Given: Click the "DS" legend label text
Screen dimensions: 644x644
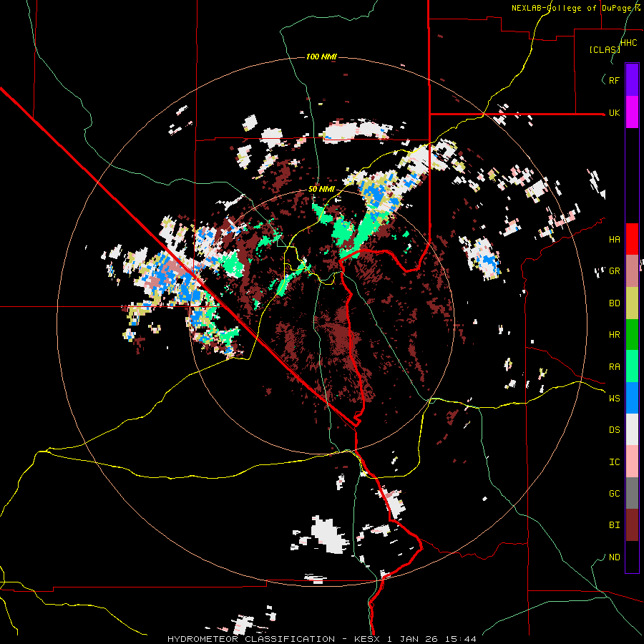Looking at the screenshot, I should coord(614,430).
